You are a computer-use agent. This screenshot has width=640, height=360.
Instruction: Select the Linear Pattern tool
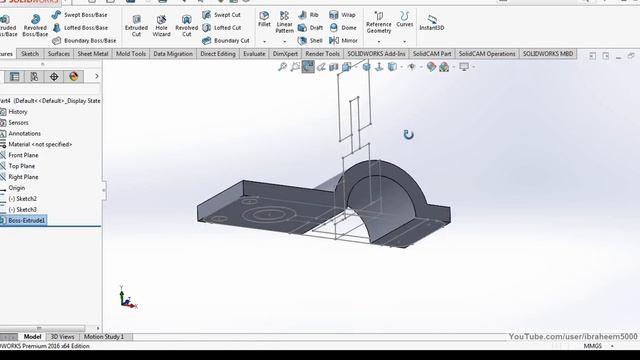[284, 22]
